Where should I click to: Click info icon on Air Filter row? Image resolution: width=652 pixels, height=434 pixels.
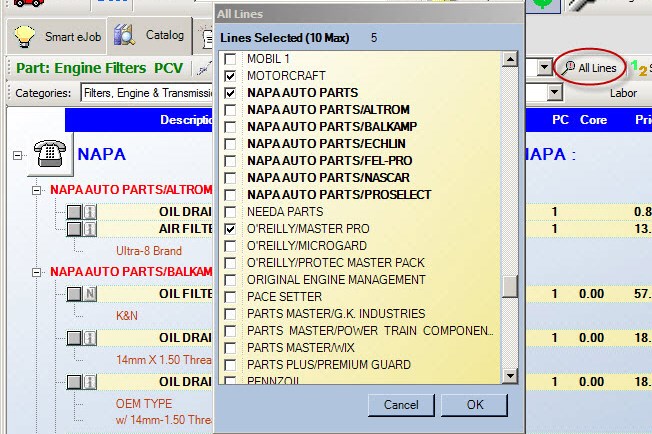point(90,229)
